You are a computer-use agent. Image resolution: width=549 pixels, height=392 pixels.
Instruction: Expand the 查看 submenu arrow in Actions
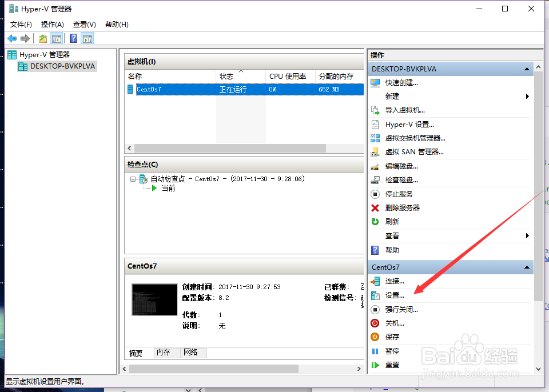click(527, 236)
